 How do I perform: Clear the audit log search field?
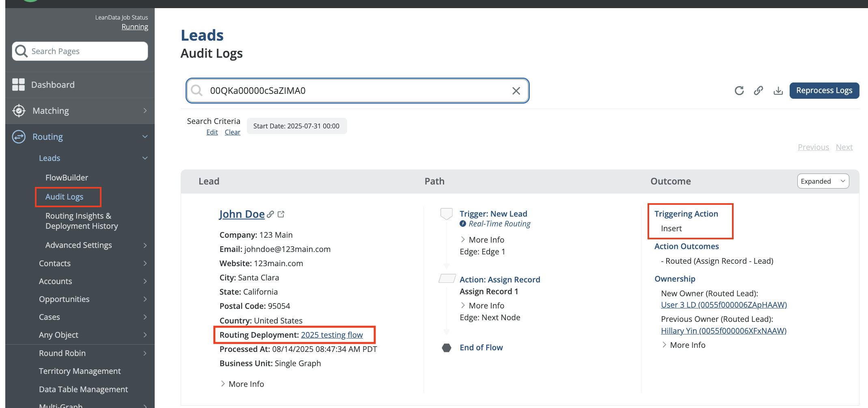coord(516,91)
